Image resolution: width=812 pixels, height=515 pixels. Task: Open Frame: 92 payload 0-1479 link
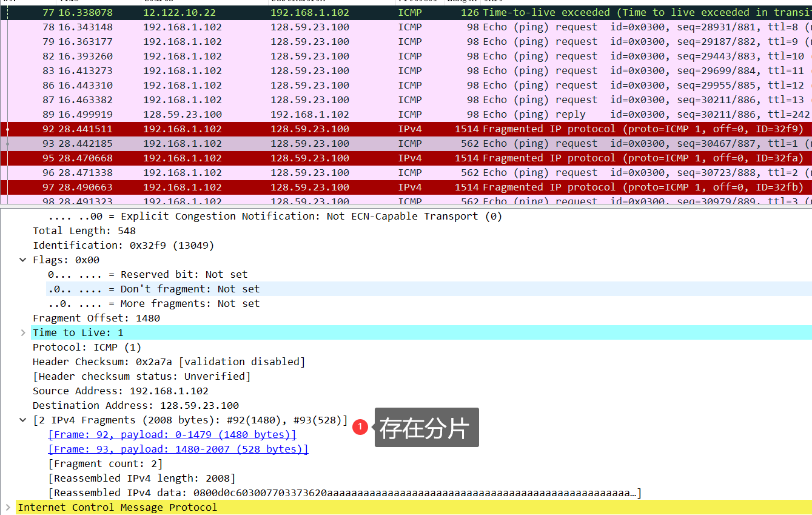coord(172,434)
